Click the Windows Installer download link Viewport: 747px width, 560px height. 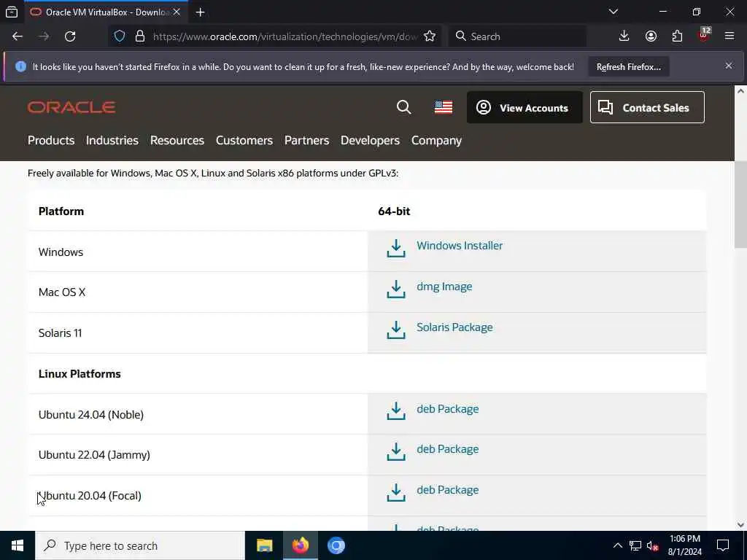pyautogui.click(x=460, y=246)
